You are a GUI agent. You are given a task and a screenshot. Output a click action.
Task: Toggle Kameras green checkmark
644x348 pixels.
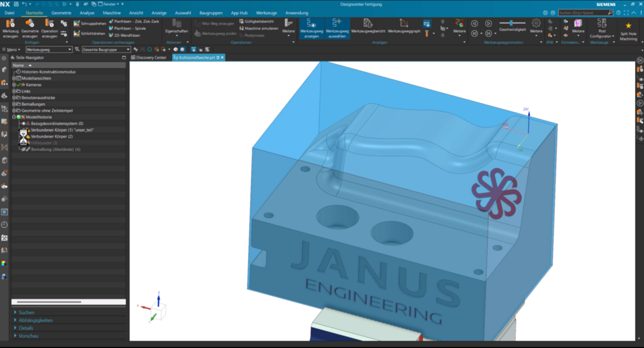19,84
